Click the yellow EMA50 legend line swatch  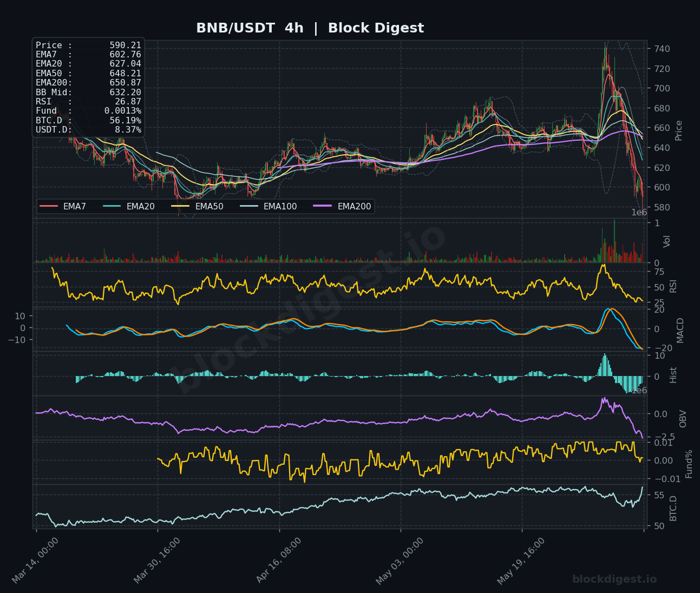click(x=180, y=206)
